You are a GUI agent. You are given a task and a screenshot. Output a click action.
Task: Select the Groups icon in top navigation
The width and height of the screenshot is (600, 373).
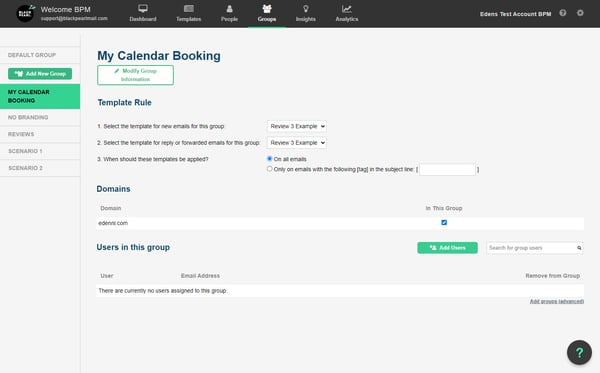point(267,8)
